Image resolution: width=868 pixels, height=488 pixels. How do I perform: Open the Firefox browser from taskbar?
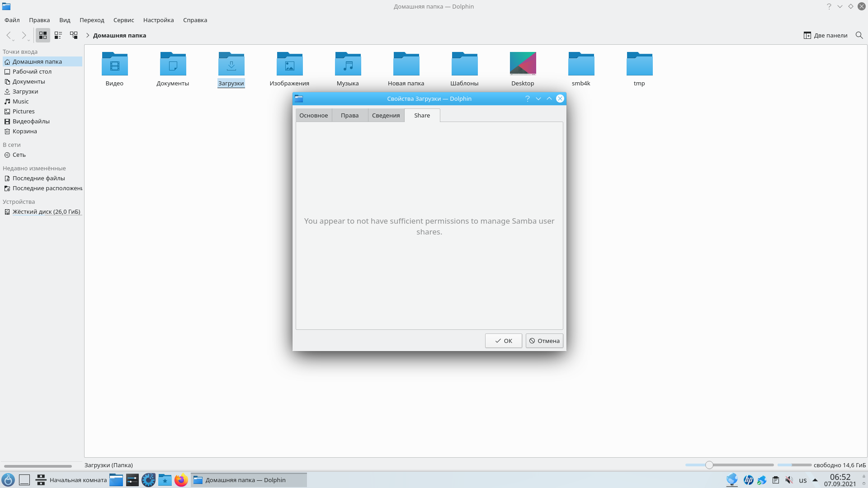click(x=181, y=480)
